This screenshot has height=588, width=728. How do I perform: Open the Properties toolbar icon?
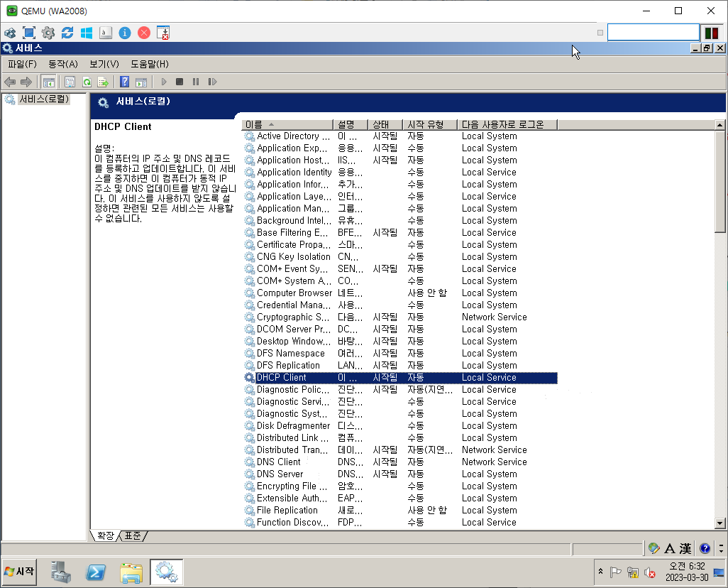pos(70,82)
